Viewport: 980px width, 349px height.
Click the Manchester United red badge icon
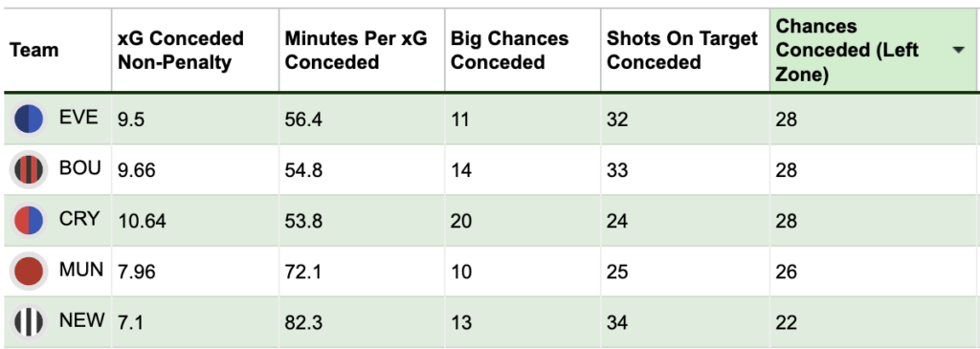[x=29, y=271]
